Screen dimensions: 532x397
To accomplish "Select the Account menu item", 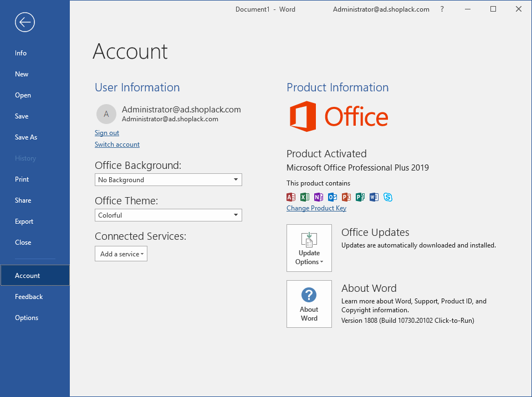I will (x=35, y=275).
